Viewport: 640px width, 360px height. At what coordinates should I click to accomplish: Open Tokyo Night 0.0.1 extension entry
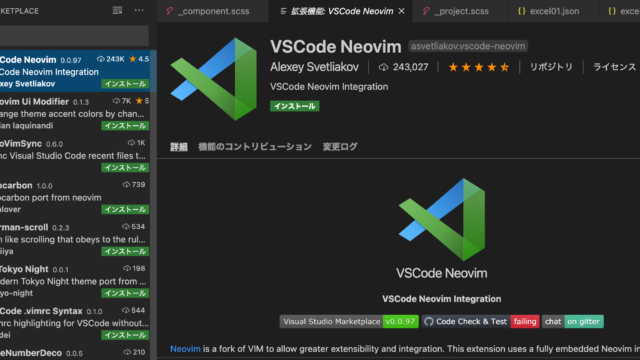click(75, 280)
